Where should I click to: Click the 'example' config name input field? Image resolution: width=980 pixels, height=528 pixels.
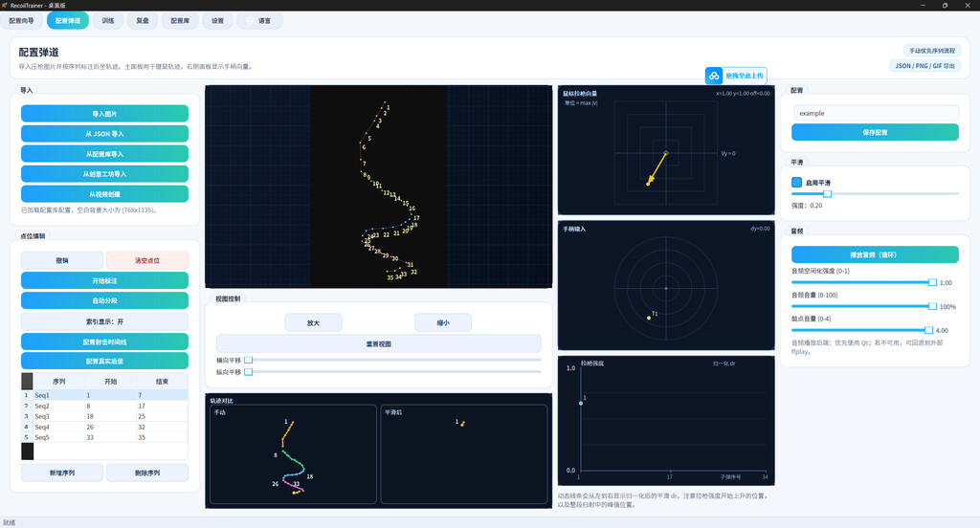(876, 113)
